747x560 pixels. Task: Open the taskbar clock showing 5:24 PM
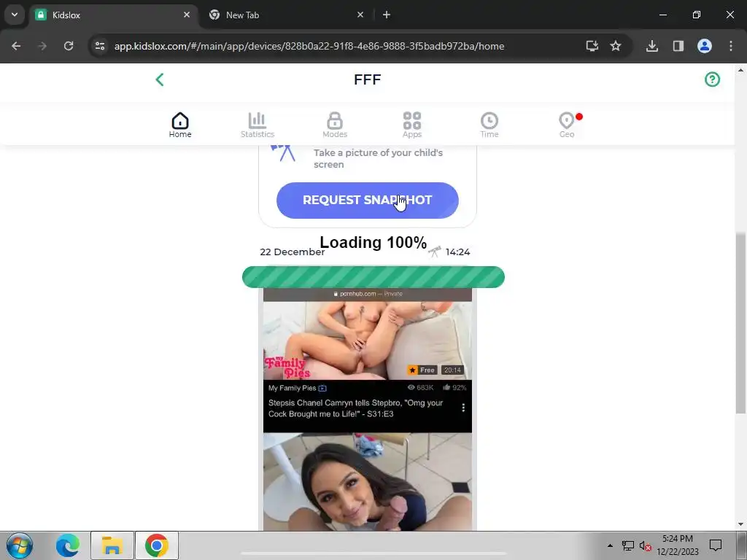tap(678, 545)
